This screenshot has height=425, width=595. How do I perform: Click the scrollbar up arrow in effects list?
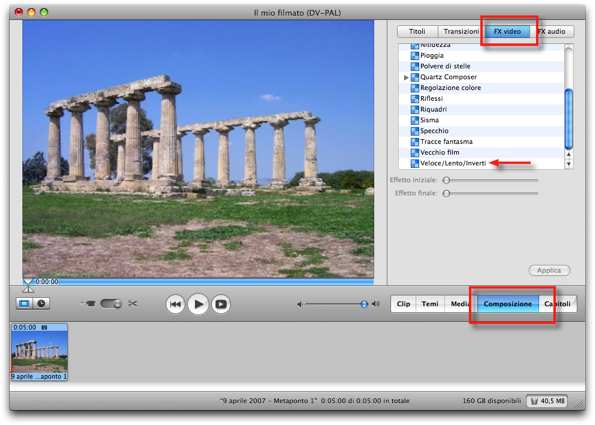tap(568, 154)
